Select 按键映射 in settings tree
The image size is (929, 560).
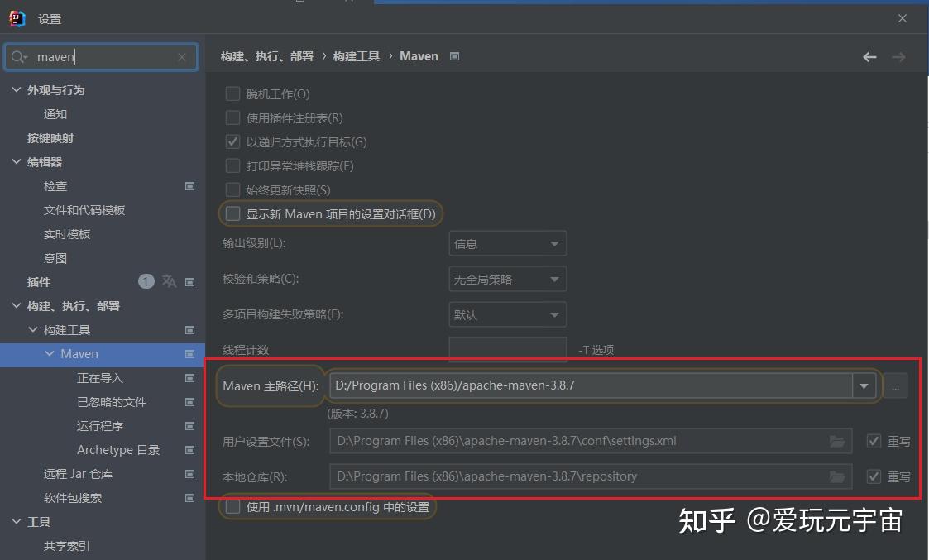(50, 138)
